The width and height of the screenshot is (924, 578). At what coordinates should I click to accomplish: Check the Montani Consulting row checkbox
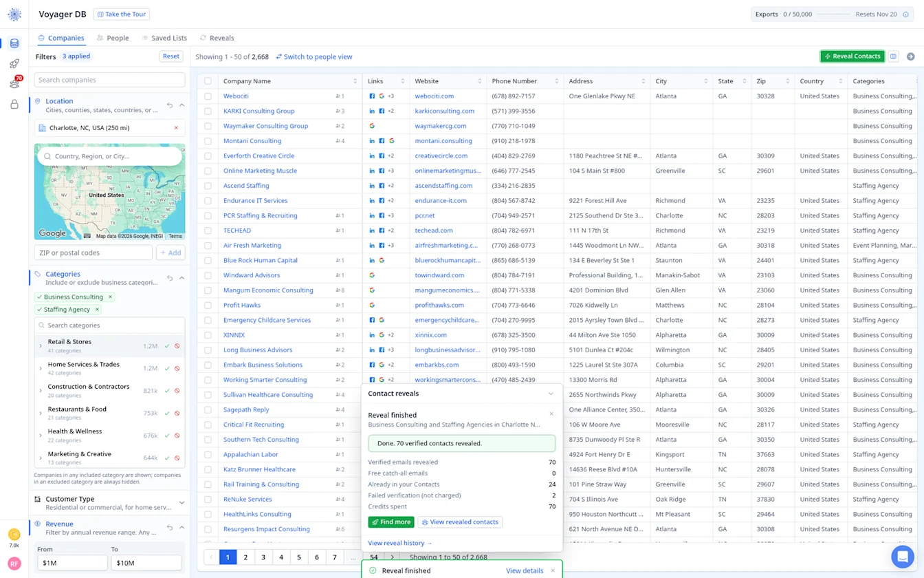tap(208, 141)
